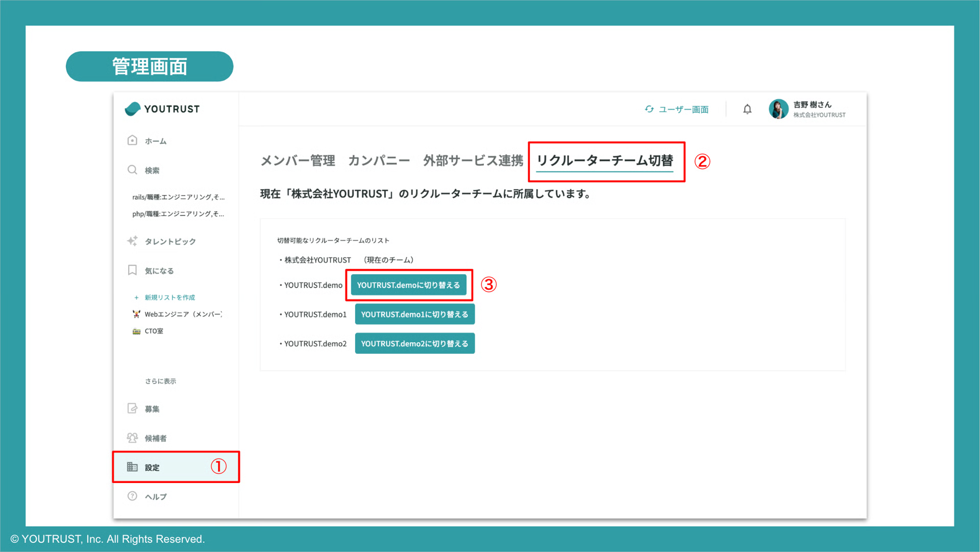Open saved search rails/職種:エンジニアリング
Screen dimensions: 980x552
click(178, 197)
